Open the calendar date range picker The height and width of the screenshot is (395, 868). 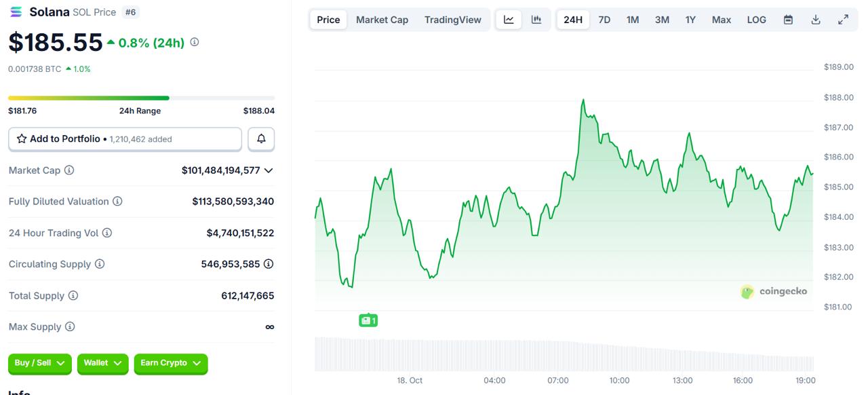[788, 20]
